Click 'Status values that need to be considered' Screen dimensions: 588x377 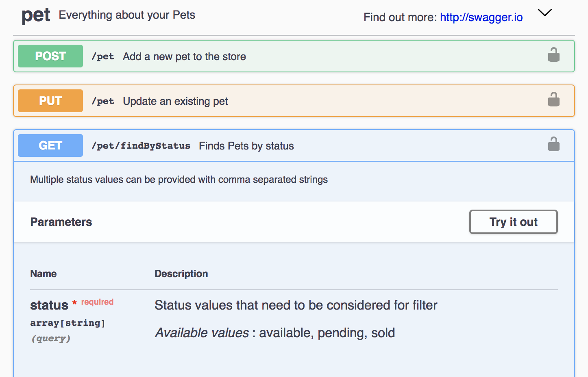coord(296,305)
